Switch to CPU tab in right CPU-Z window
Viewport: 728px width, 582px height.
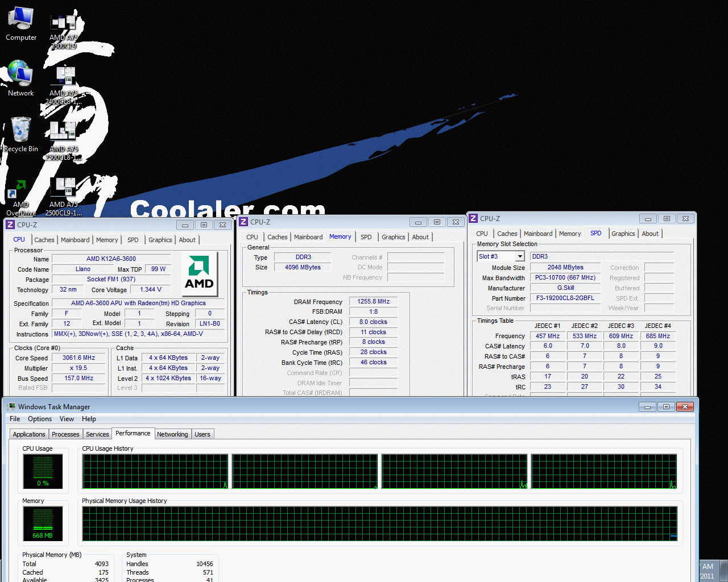tap(482, 234)
